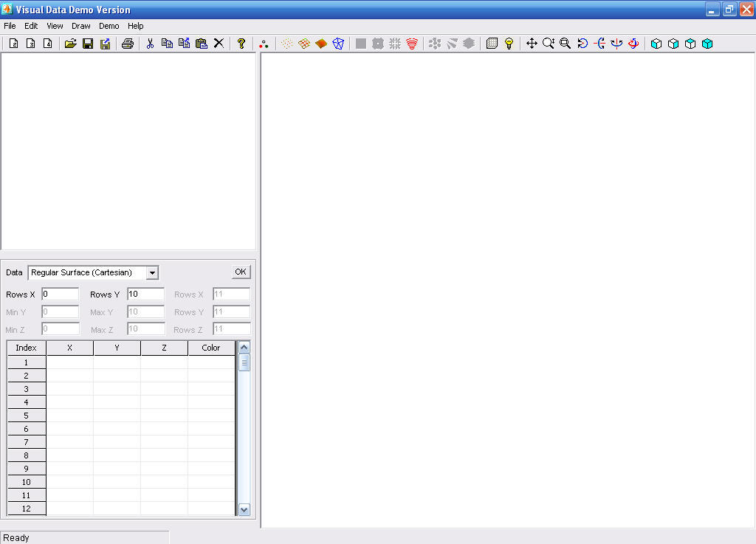756x544 pixels.
Task: Select the color mapped surface tool
Action: point(320,44)
